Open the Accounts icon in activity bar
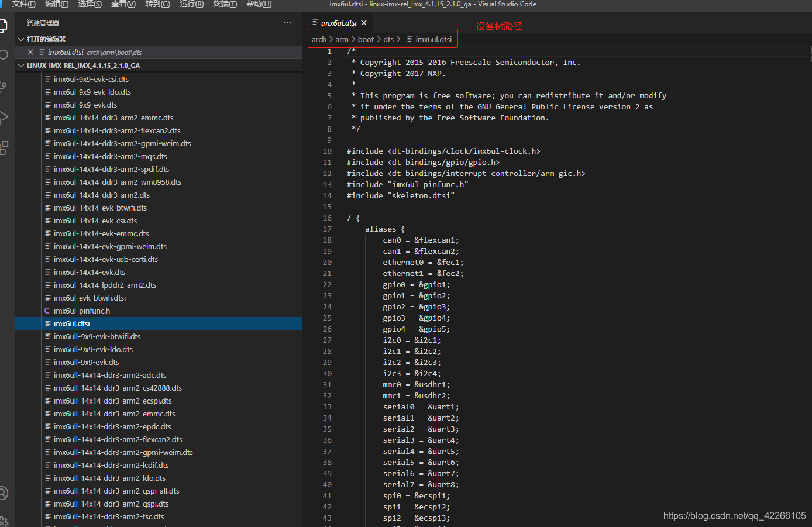The height and width of the screenshot is (527, 812). (x=3, y=493)
